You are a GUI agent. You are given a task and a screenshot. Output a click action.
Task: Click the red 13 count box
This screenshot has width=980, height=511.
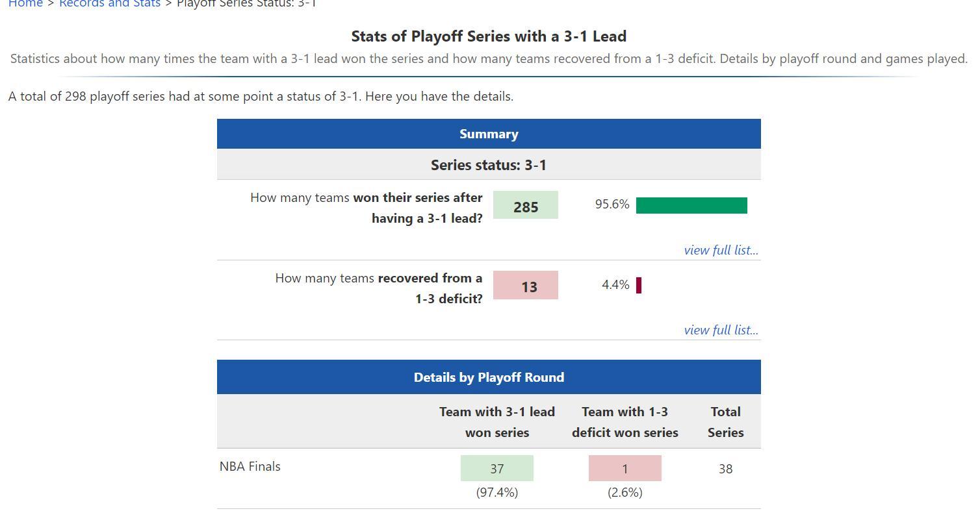[526, 286]
